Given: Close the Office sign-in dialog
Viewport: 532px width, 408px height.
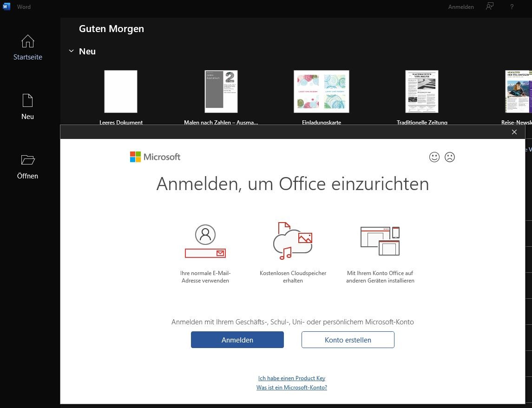Looking at the screenshot, I should click(x=514, y=132).
